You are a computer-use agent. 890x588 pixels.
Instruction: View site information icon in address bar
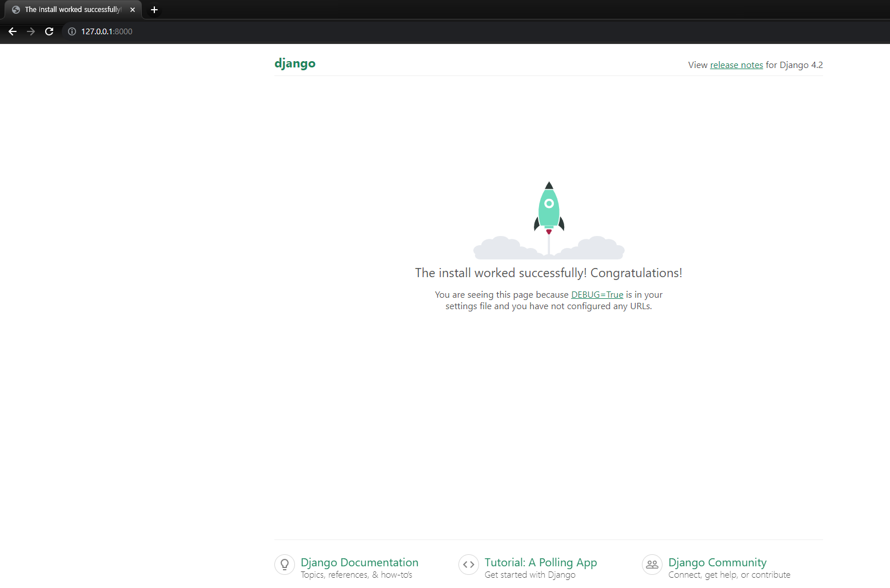(72, 31)
